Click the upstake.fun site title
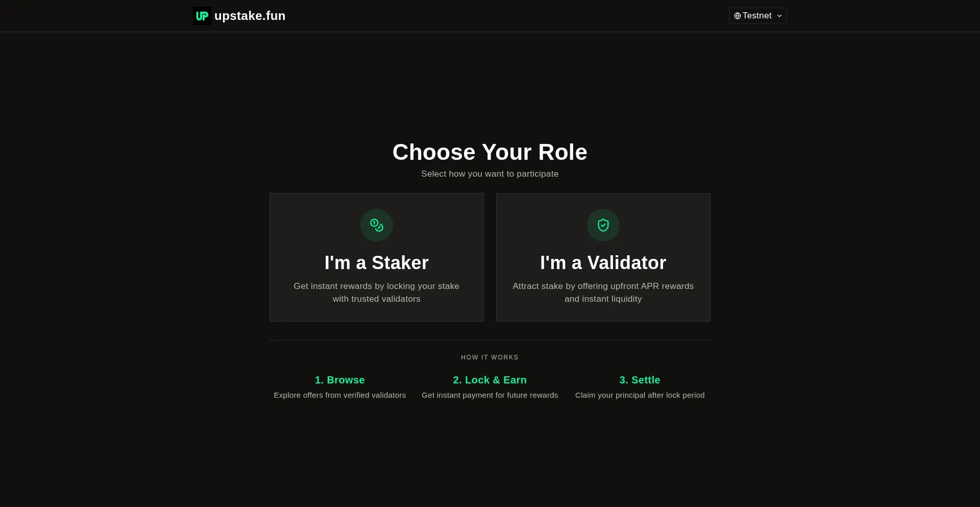Viewport: 980px width, 507px height. 250,16
